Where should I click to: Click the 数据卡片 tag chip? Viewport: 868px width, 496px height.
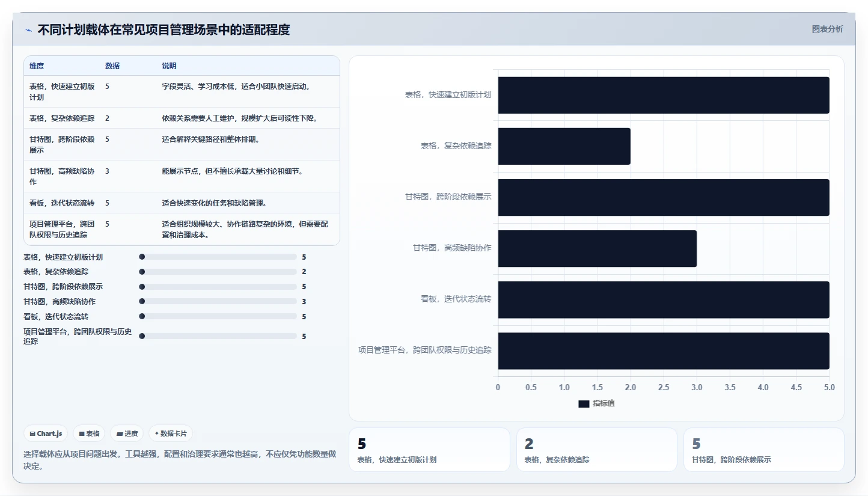pyautogui.click(x=171, y=433)
